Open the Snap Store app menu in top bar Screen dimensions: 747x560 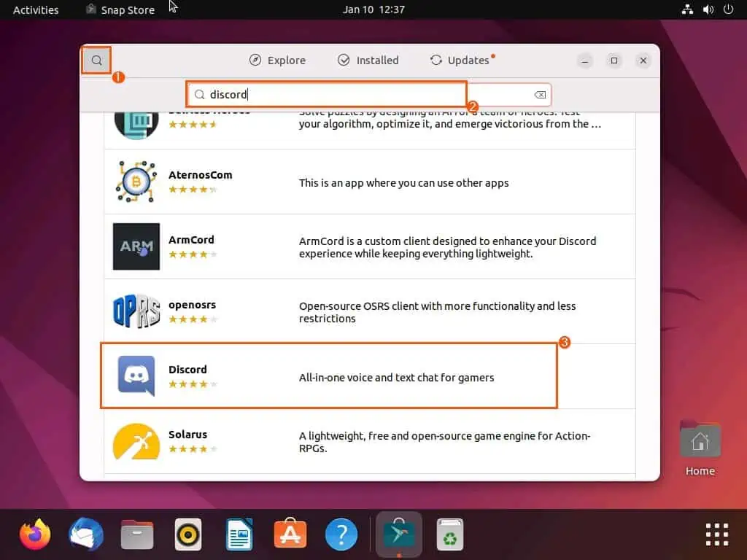coord(120,9)
